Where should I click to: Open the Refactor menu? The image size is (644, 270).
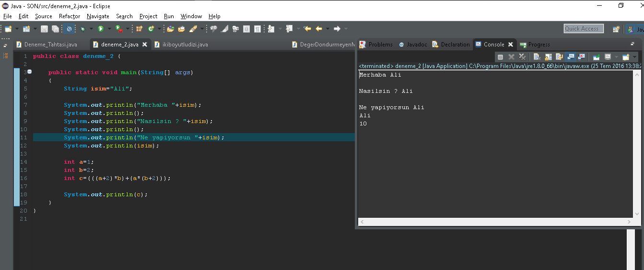pos(69,16)
